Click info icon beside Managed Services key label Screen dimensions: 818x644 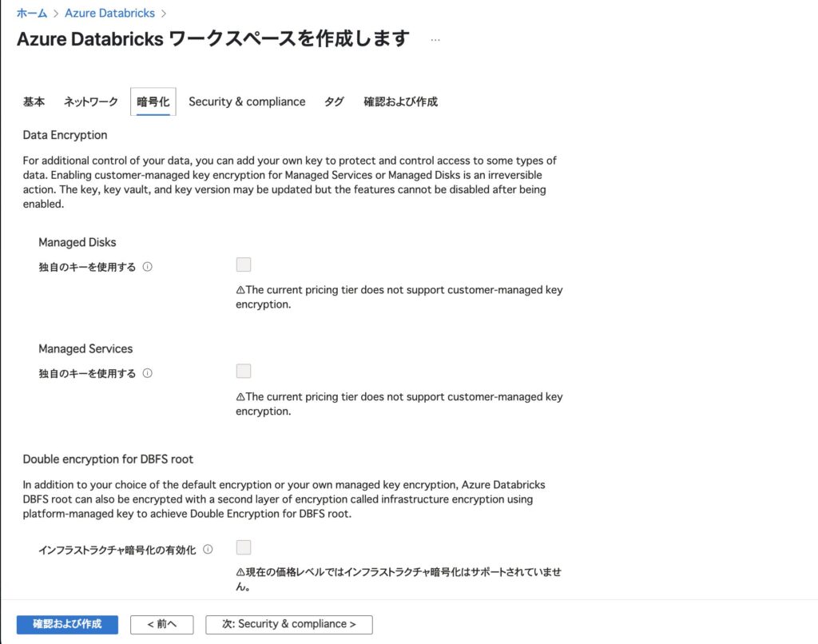(148, 373)
